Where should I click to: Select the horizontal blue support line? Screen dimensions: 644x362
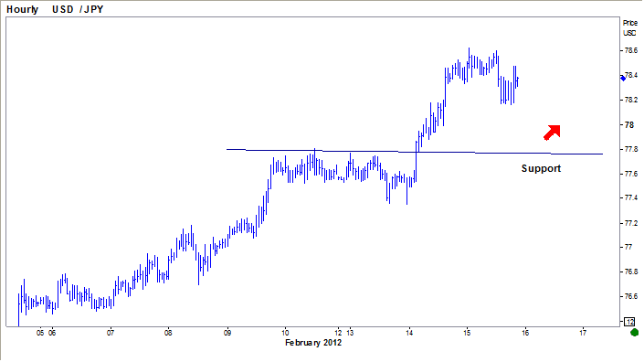[x=415, y=152]
